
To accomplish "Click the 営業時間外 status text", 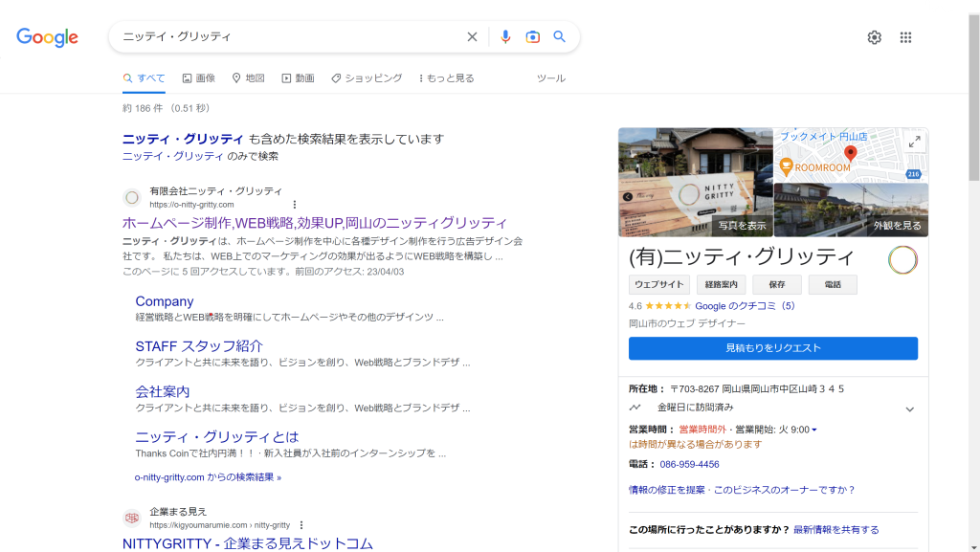I will pyautogui.click(x=702, y=430).
